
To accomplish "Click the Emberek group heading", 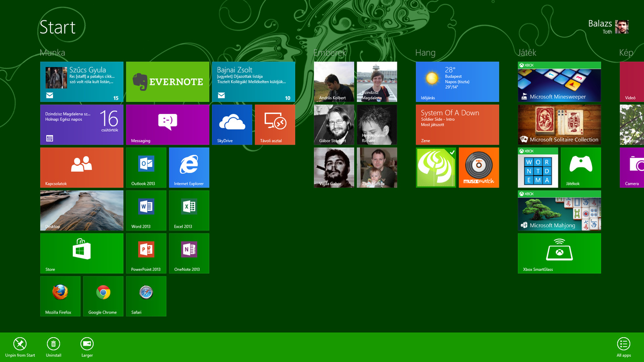I will [x=330, y=52].
